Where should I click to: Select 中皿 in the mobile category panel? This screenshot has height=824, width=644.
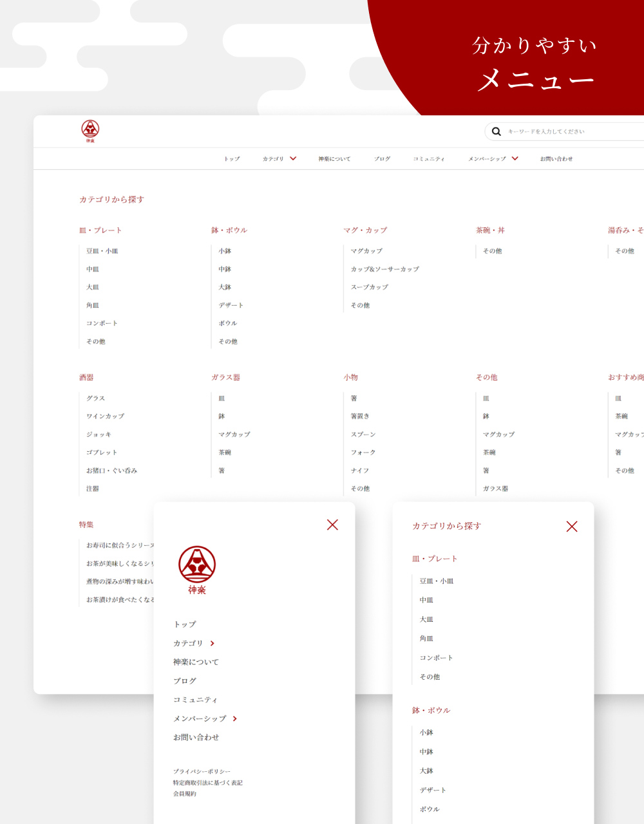click(426, 600)
